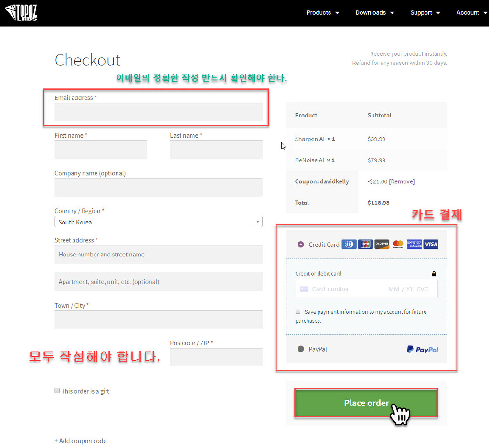Expand the Downloads menu
The image size is (489, 448).
[x=374, y=13]
